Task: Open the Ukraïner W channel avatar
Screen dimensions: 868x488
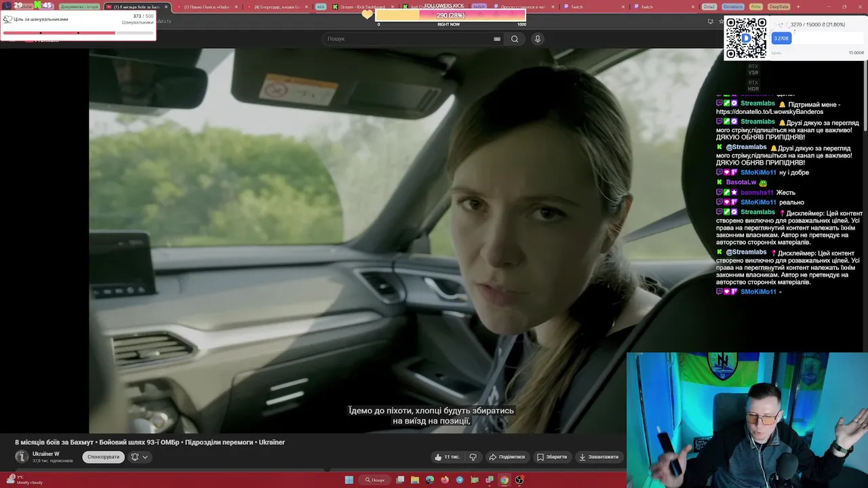Action: 22,457
